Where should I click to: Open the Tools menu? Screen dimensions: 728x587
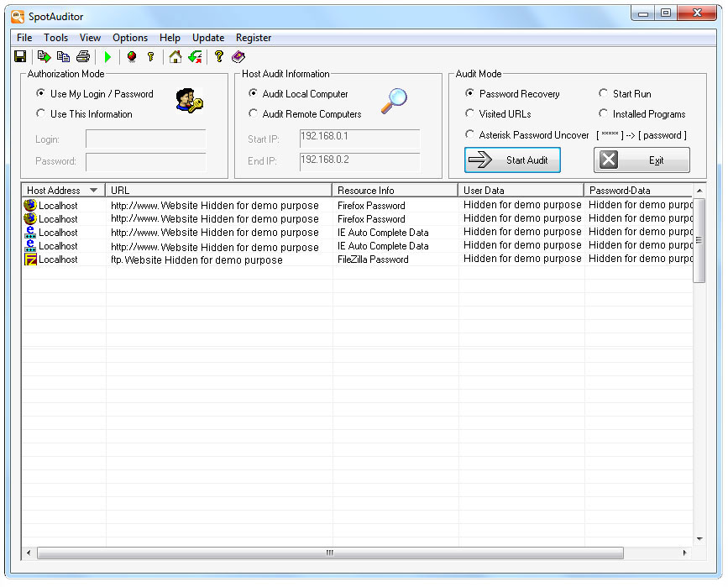[x=56, y=38]
